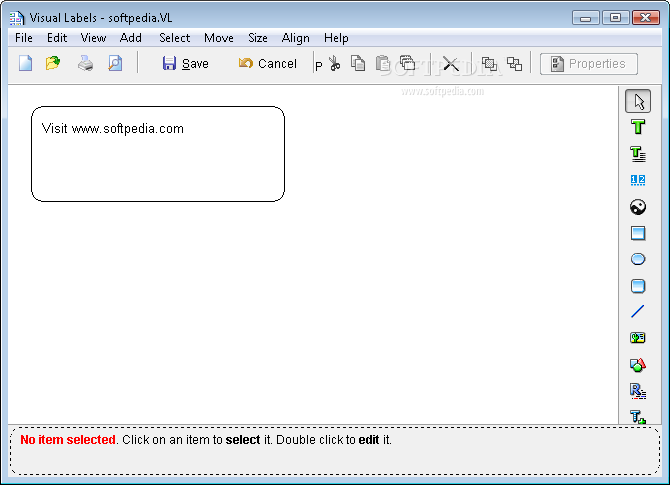Cut with the scissors icon
Viewport: 670px width, 485px height.
[335, 64]
